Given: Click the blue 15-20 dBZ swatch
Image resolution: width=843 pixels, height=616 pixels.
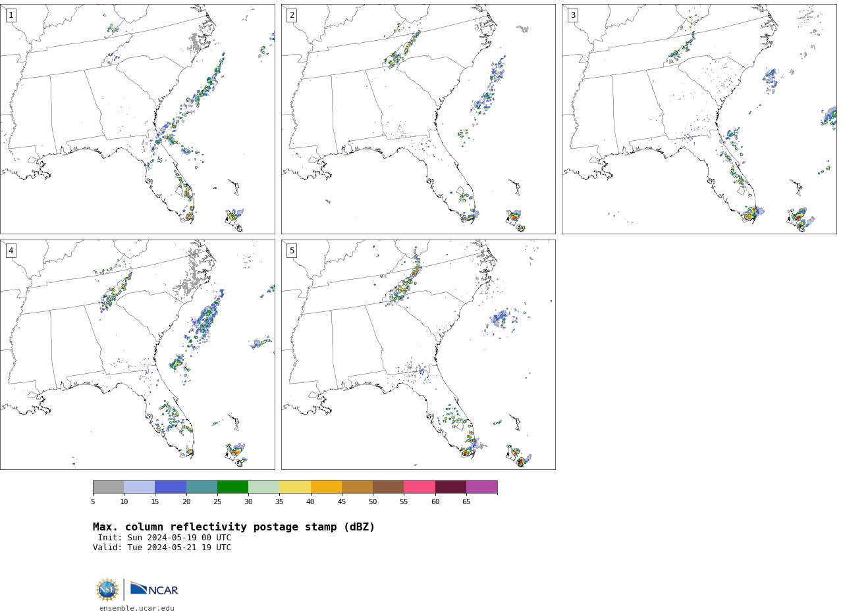Looking at the screenshot, I should coord(171,487).
